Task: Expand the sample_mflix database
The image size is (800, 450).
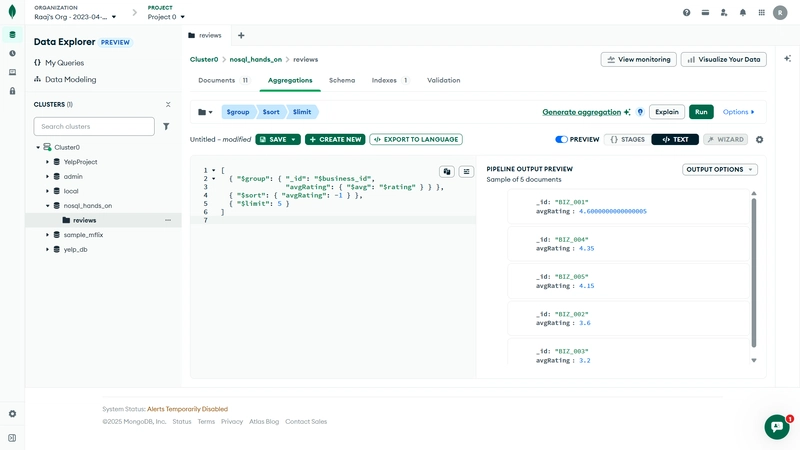Action: (x=47, y=235)
